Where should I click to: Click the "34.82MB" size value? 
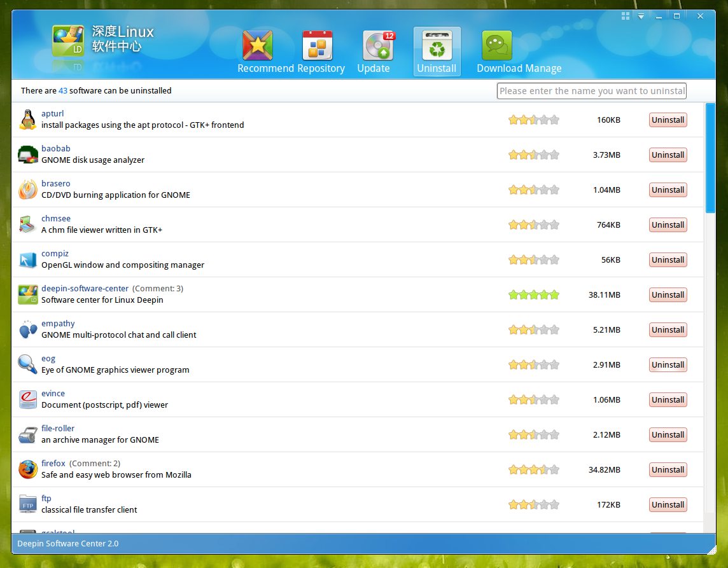[x=605, y=469]
